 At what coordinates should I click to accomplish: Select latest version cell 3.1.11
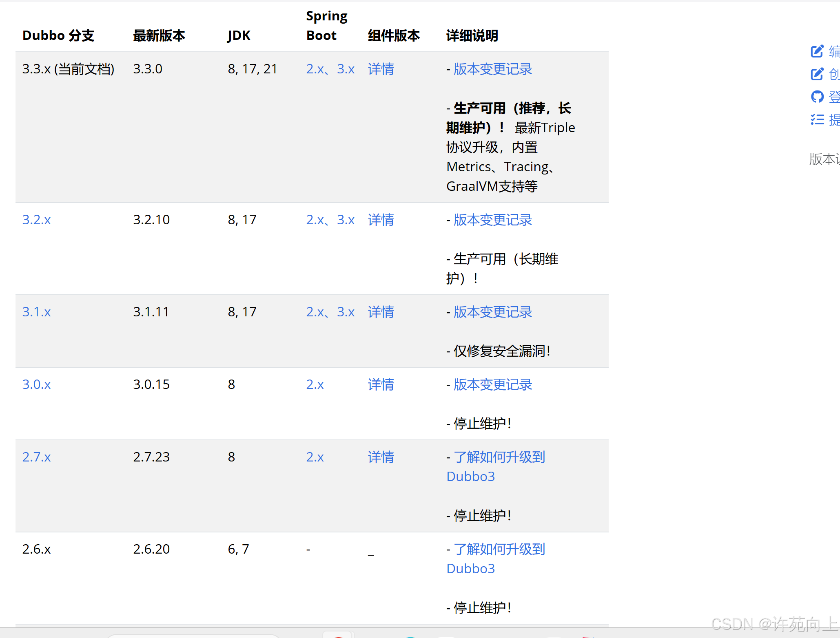[151, 312]
